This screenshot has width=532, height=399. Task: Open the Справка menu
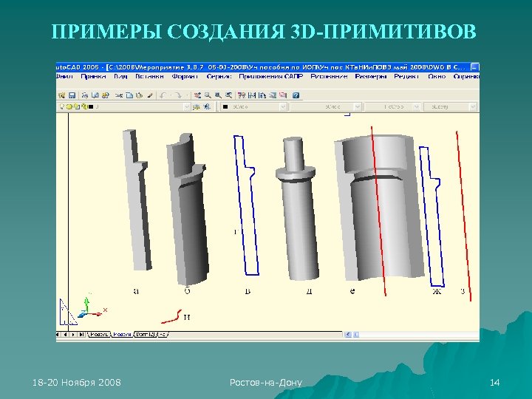[466, 77]
